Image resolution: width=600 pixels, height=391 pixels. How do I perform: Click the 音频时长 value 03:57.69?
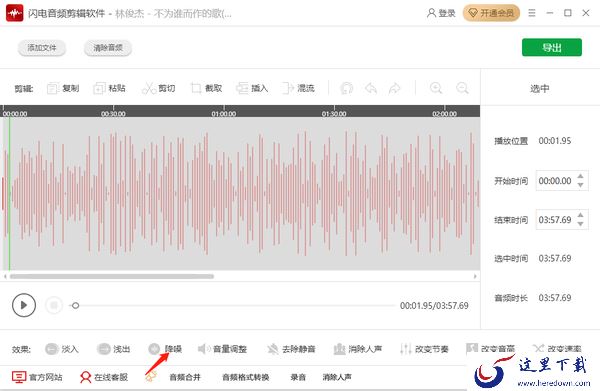(555, 298)
